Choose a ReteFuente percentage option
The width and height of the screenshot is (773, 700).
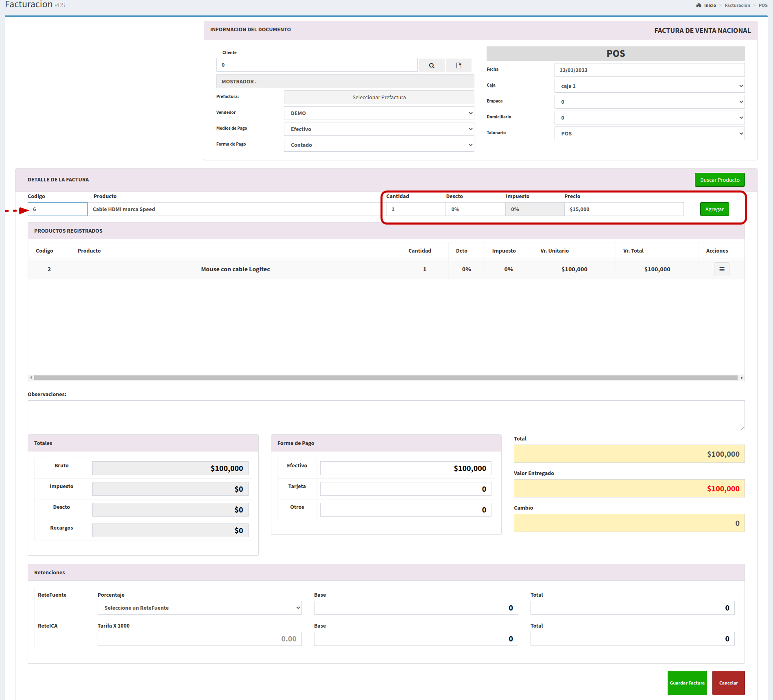click(199, 608)
